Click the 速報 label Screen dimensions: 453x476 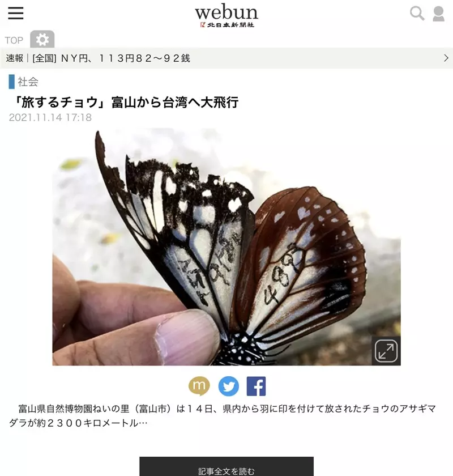point(15,58)
